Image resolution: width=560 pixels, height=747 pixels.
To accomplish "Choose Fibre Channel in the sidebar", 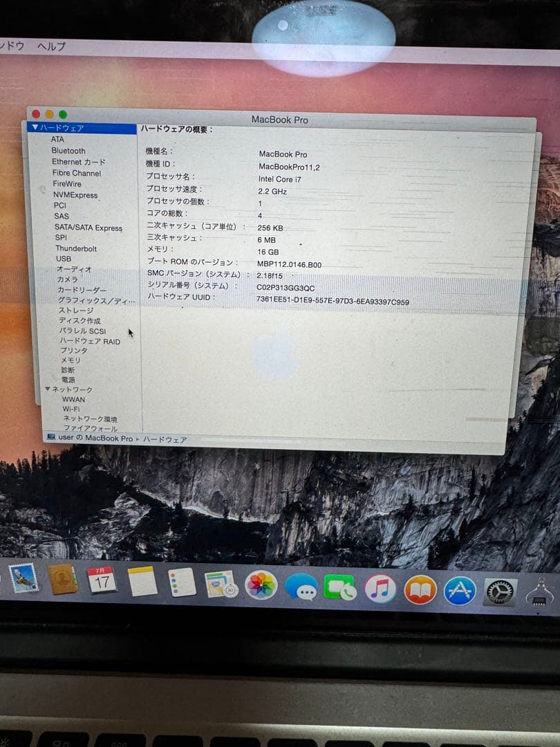I will tap(77, 173).
